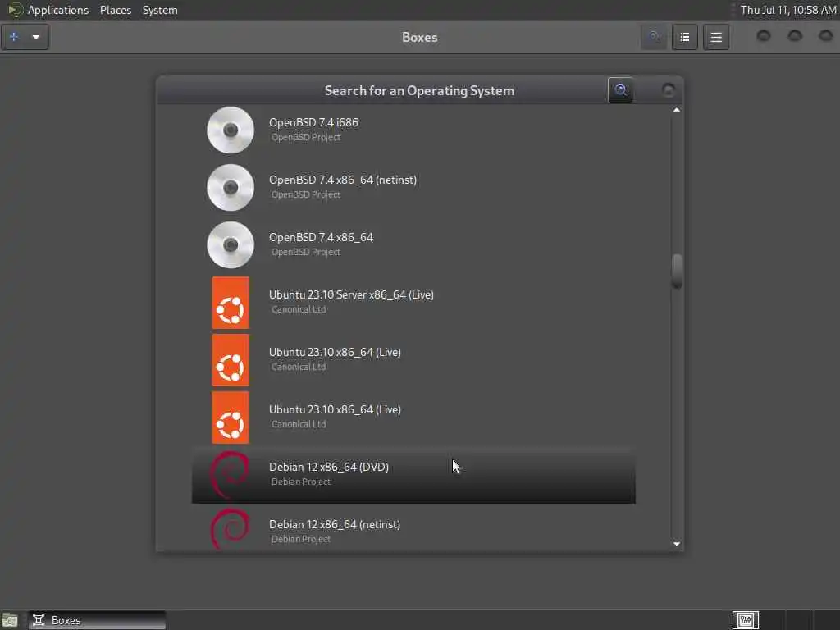Click the scrollbar up arrow in OS list
The width and height of the screenshot is (840, 630).
pyautogui.click(x=677, y=110)
